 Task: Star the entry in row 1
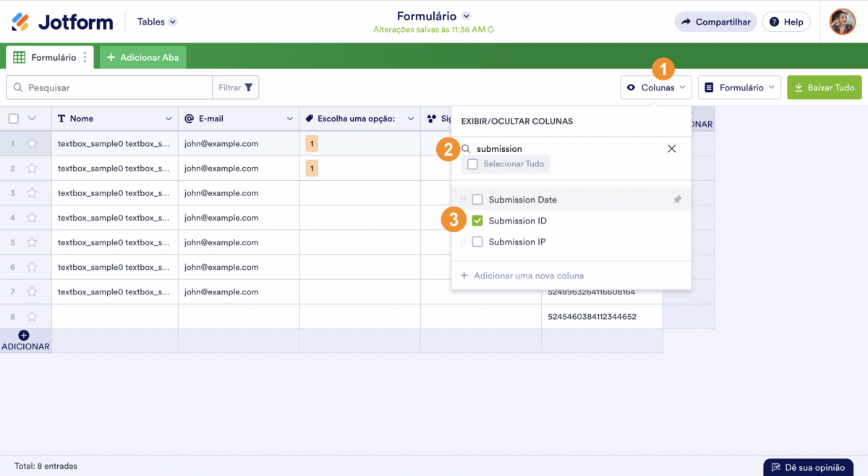point(32,143)
